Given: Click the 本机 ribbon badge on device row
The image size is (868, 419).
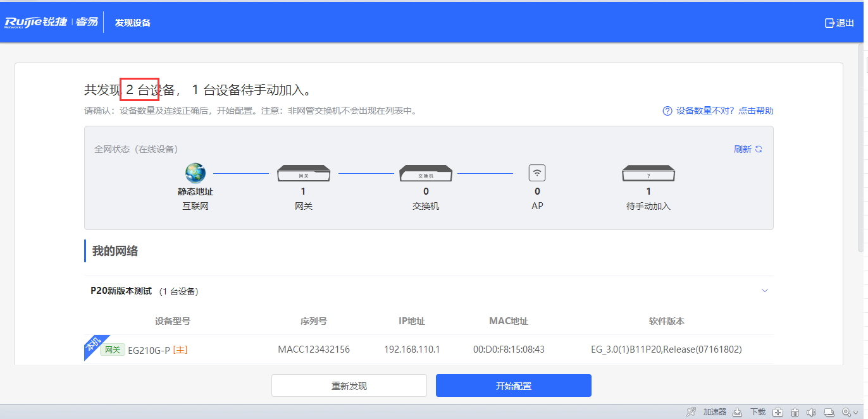Looking at the screenshot, I should [x=94, y=346].
